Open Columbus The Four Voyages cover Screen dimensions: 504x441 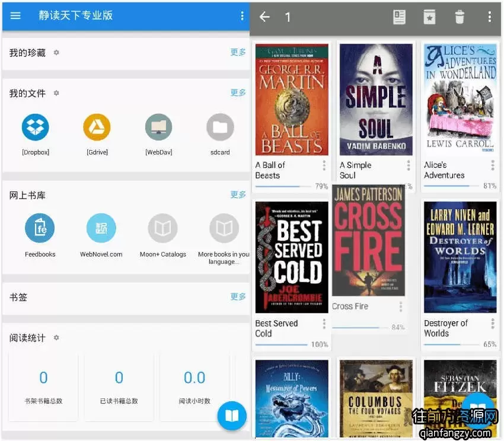coord(376,398)
